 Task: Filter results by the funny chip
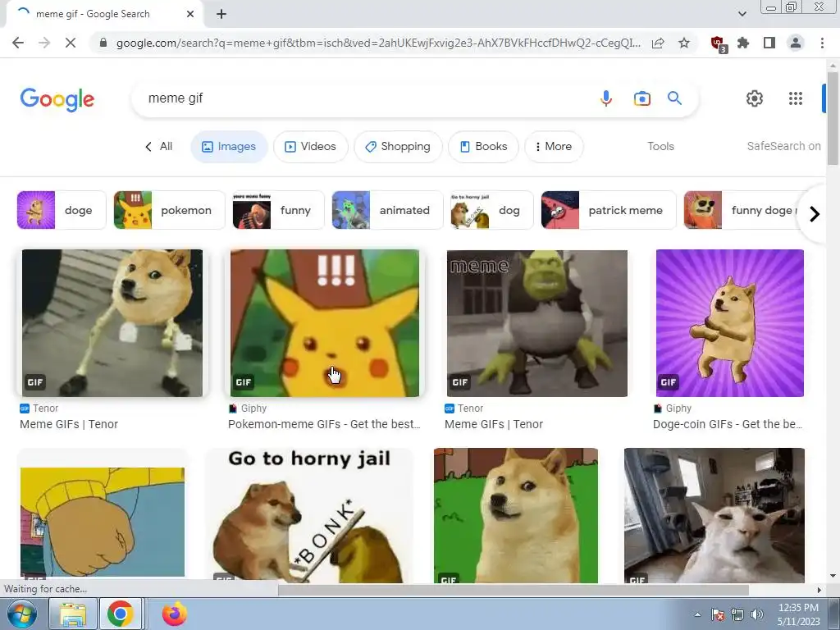pos(278,210)
